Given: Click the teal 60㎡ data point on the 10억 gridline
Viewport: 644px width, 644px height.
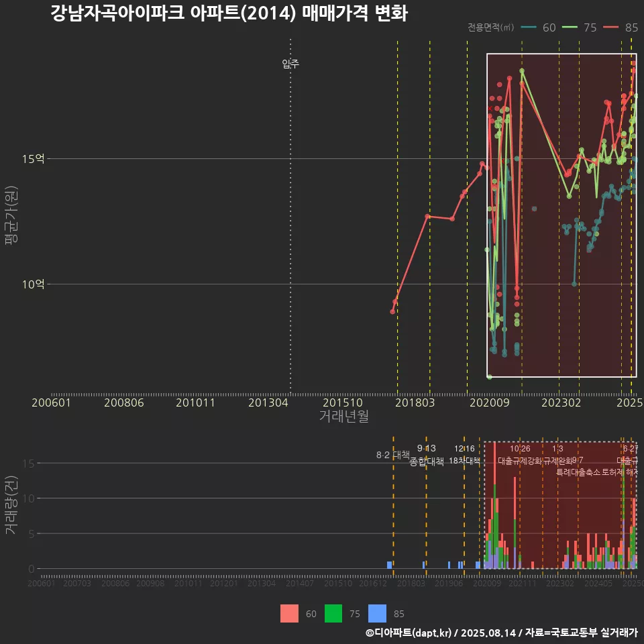Looking at the screenshot, I should (x=574, y=284).
